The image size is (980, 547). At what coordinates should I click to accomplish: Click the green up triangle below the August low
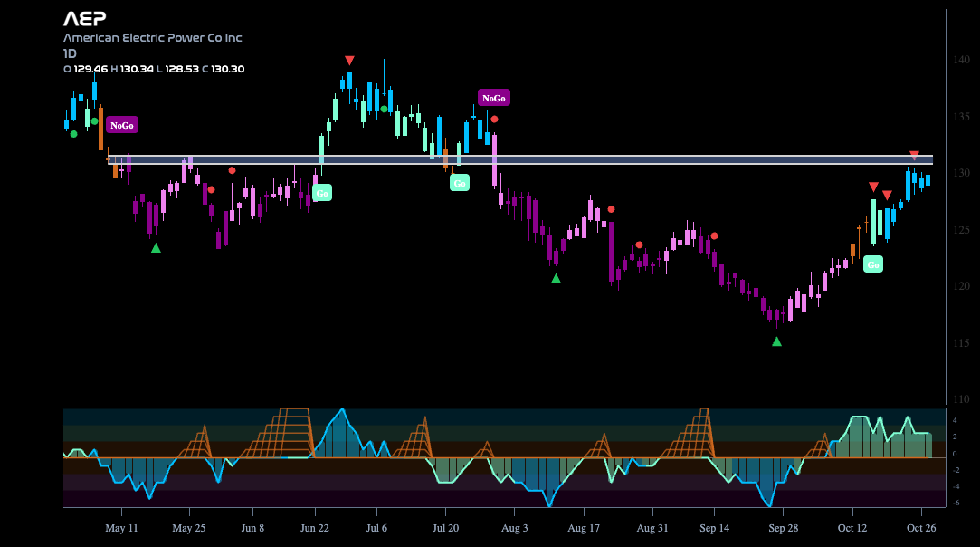pyautogui.click(x=557, y=279)
